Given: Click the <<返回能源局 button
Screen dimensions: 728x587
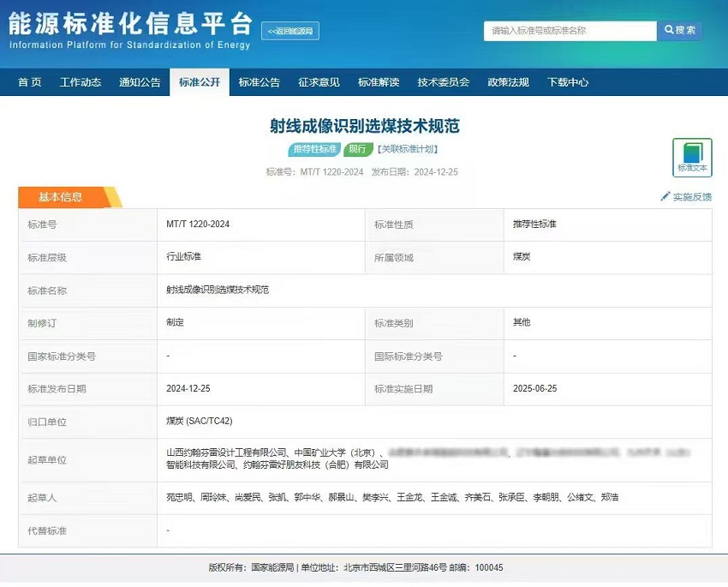Looking at the screenshot, I should (x=289, y=29).
